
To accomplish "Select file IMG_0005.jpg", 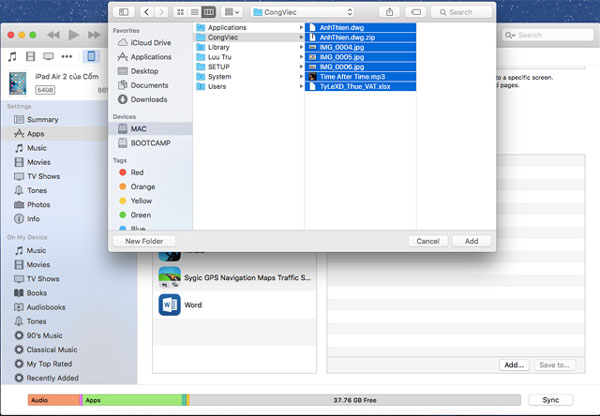I will pos(360,57).
